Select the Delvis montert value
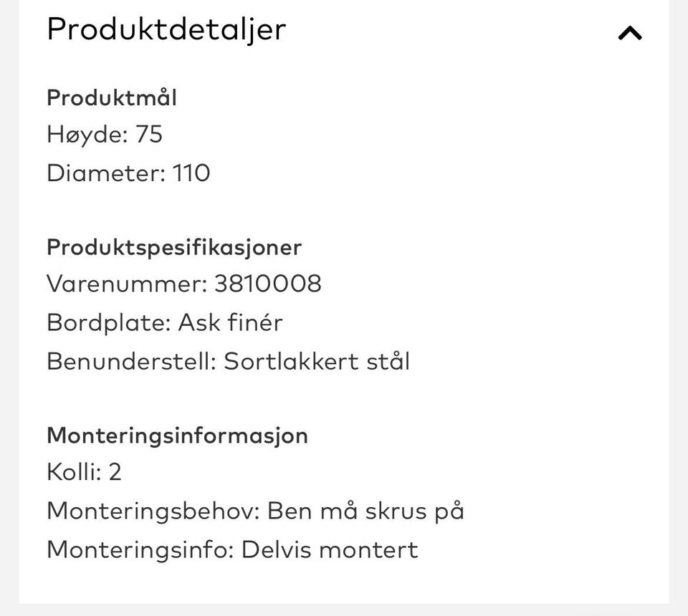Image resolution: width=688 pixels, height=616 pixels. tap(330, 550)
